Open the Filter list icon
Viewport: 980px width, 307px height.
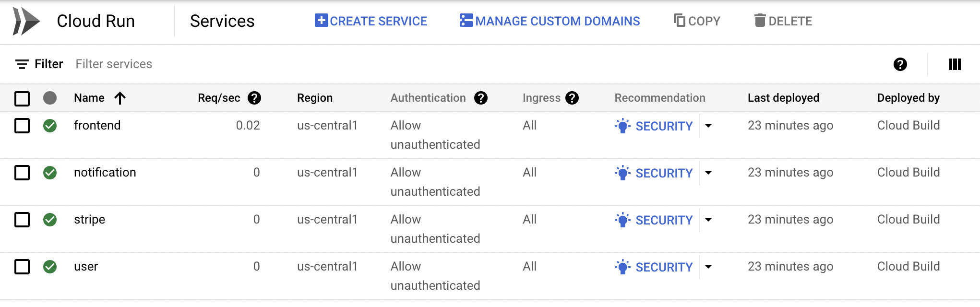point(22,64)
